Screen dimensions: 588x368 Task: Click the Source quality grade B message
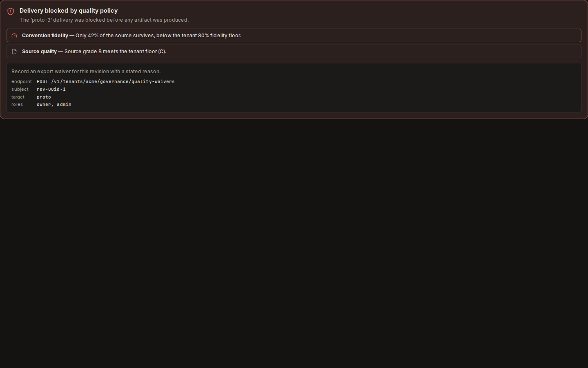94,52
